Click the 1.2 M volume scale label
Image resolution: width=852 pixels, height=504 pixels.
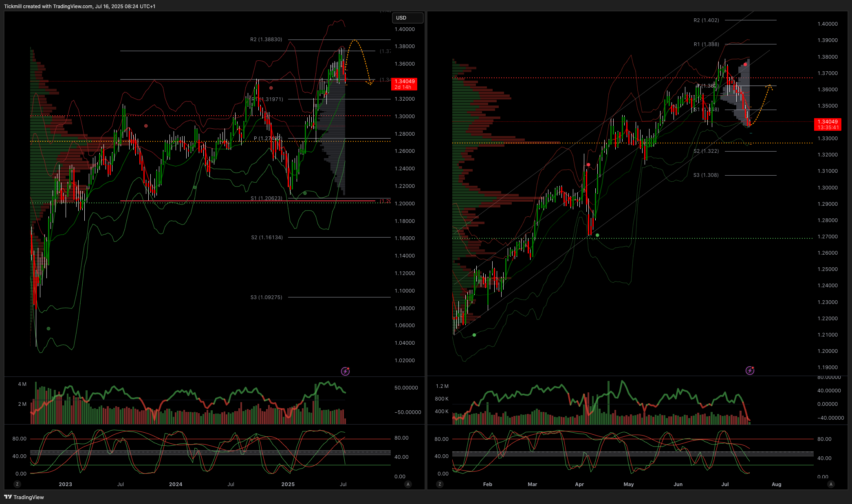point(442,386)
